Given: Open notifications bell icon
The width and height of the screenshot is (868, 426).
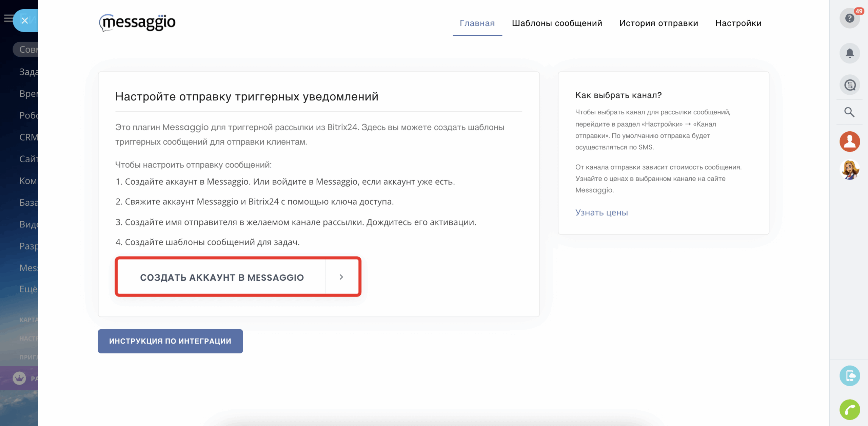Looking at the screenshot, I should (x=849, y=53).
